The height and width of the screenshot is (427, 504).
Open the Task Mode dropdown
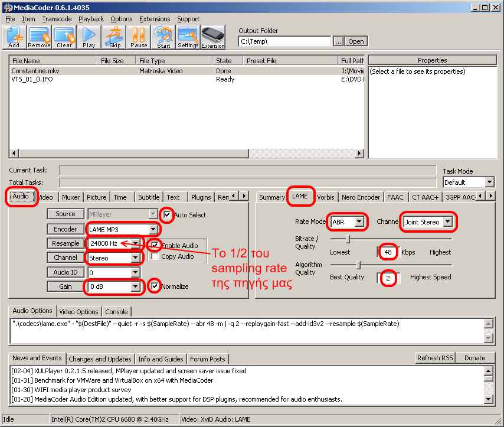click(489, 182)
